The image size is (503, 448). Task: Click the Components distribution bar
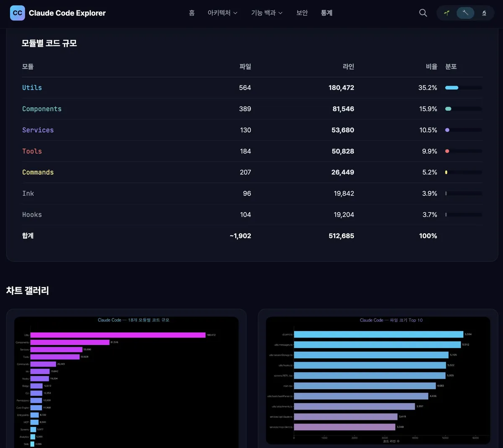(x=464, y=109)
